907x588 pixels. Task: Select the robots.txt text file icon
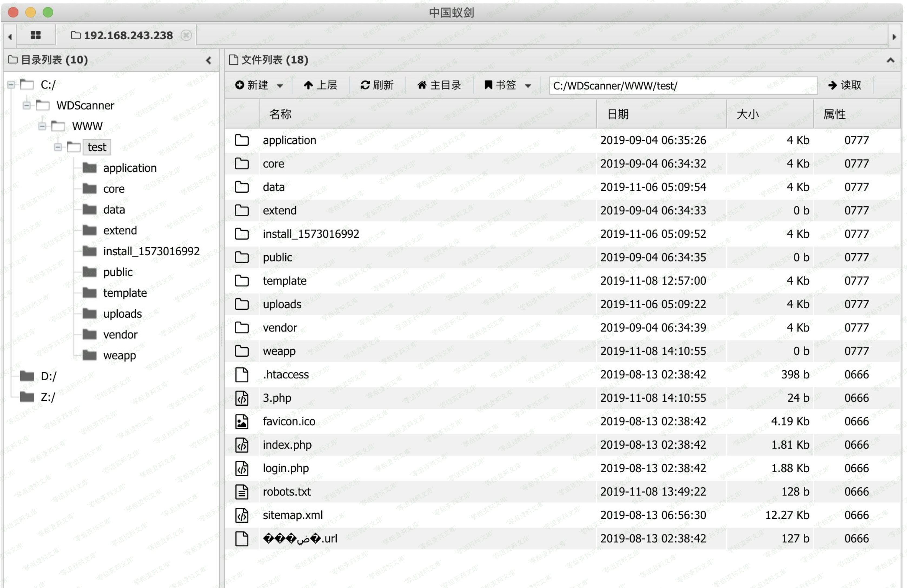(x=241, y=492)
